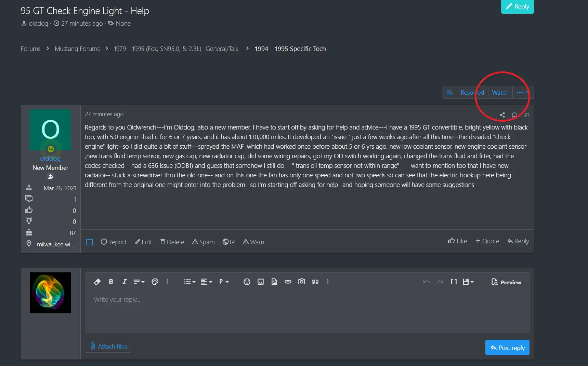
Task: Like the first post
Action: (x=457, y=241)
